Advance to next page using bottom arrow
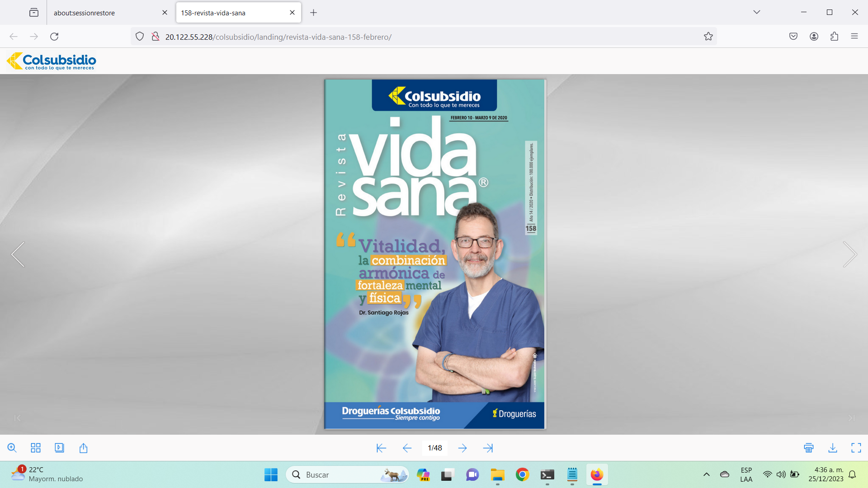This screenshot has height=488, width=868. 462,448
